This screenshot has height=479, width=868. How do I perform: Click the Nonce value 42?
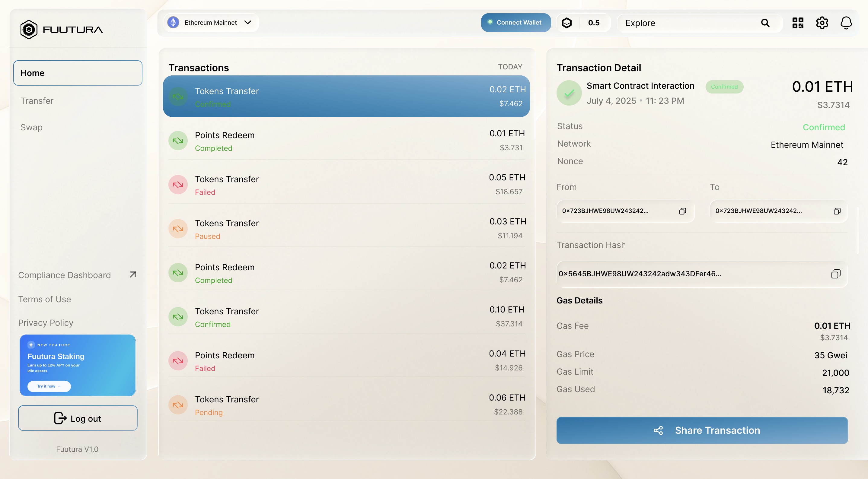tap(842, 162)
